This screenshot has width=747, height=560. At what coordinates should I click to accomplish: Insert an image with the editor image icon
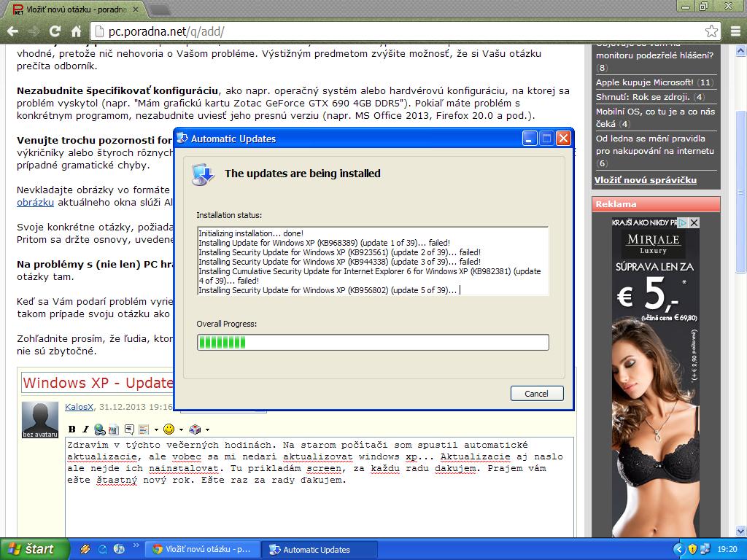(113, 429)
